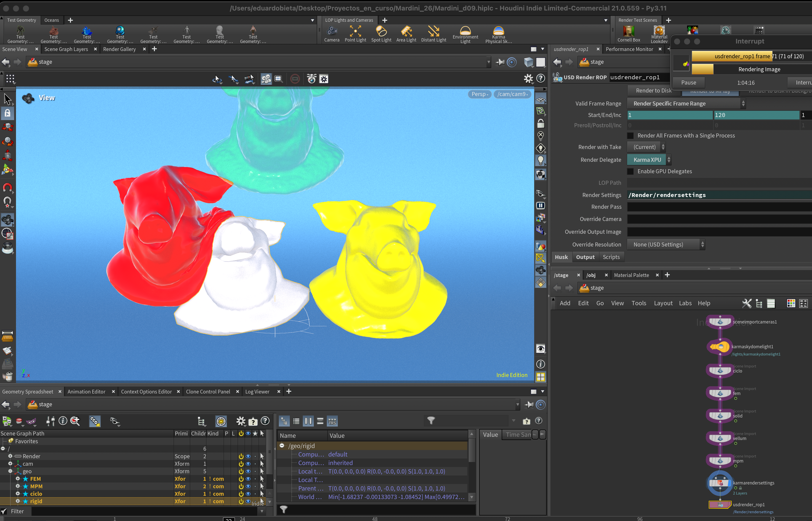Image resolution: width=812 pixels, height=521 pixels.
Task: Select the karmarendersettings node
Action: pyautogui.click(x=720, y=483)
